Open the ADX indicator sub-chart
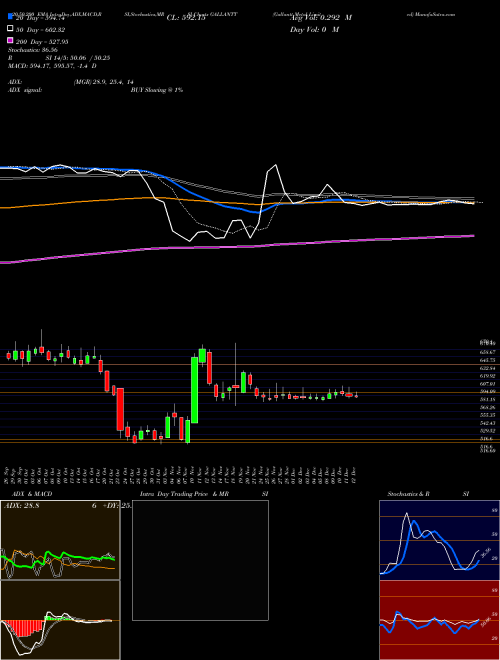Viewport: 500px width, 660px height. (x=60, y=540)
